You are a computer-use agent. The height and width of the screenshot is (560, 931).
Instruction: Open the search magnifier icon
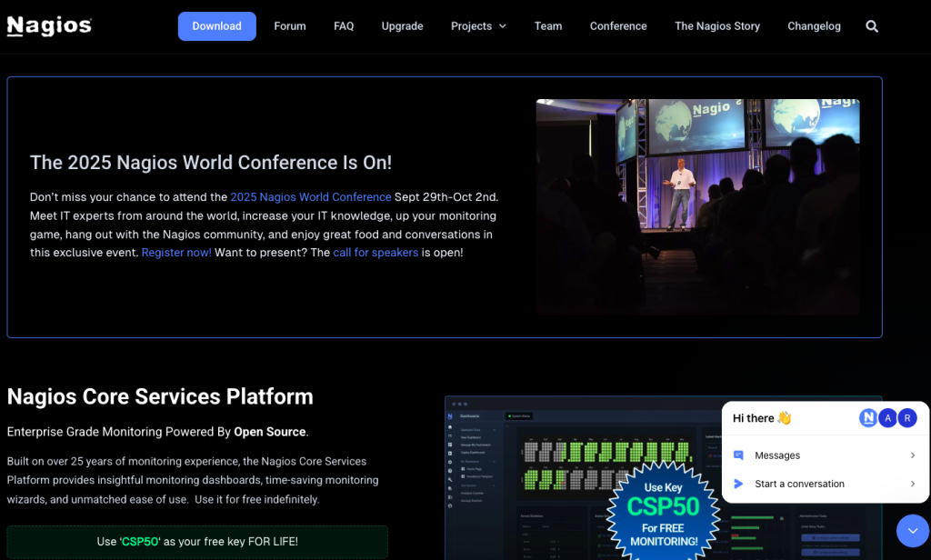coord(872,26)
